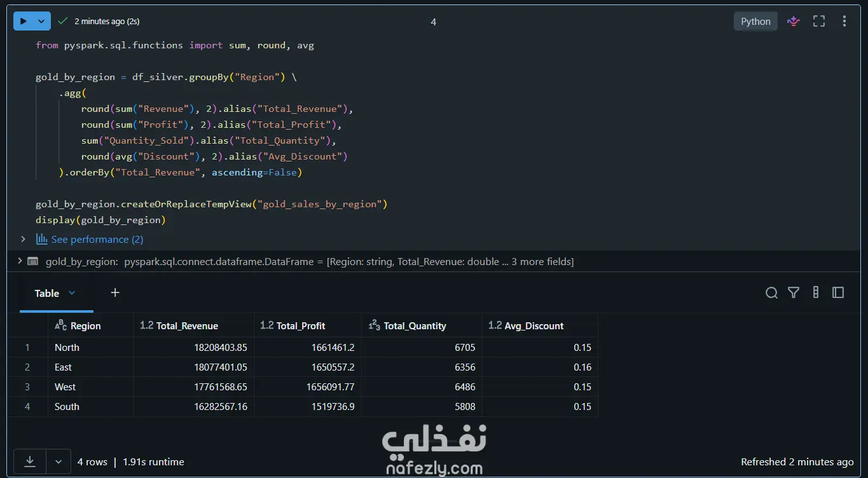This screenshot has width=868, height=478.
Task: Select row number 4 in table
Action: pyautogui.click(x=27, y=406)
